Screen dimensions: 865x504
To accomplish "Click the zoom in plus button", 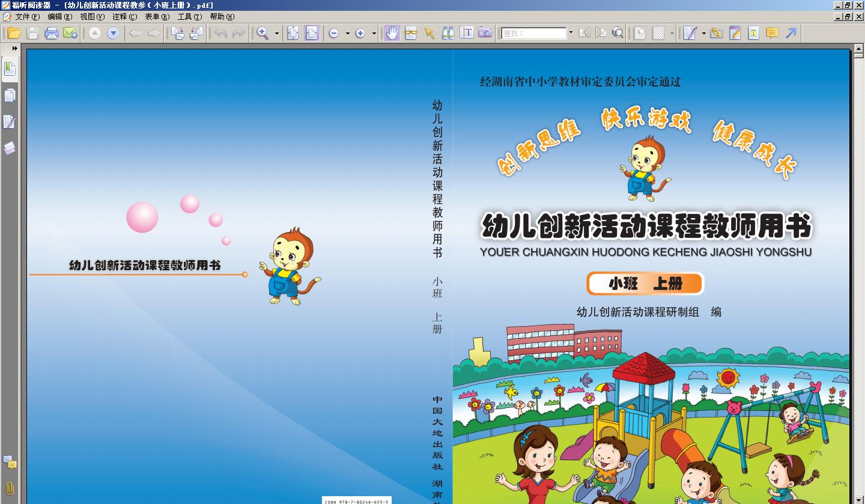I will tap(360, 34).
